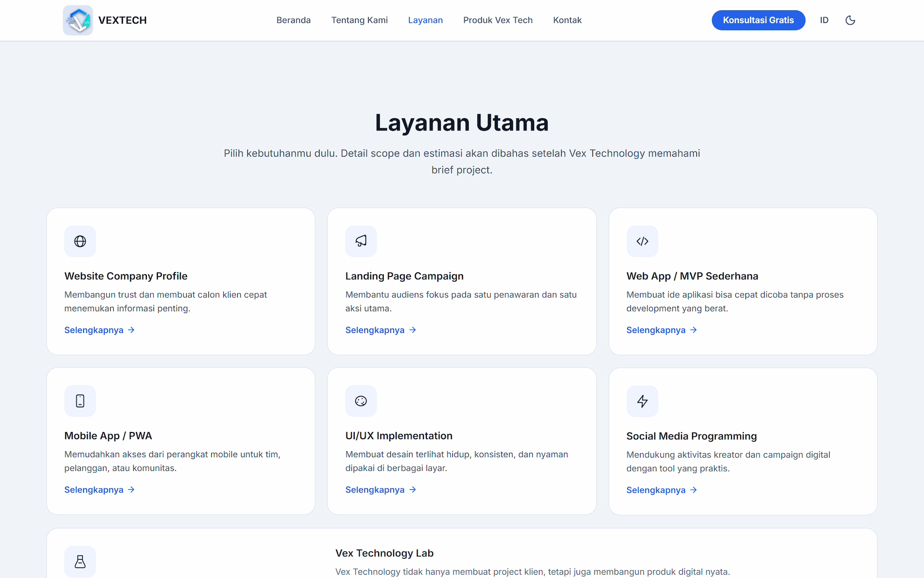
Task: Open Selengkapnya under Social Media Programming
Action: (x=662, y=490)
